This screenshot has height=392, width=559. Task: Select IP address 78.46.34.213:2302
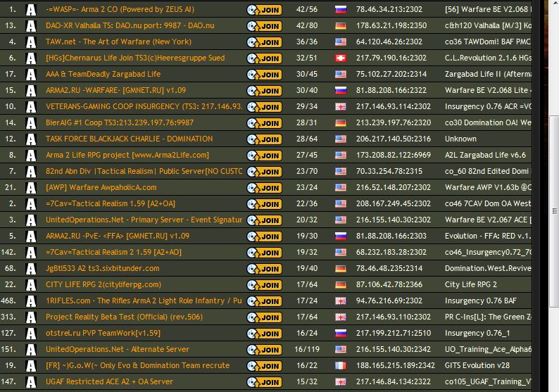389,10
